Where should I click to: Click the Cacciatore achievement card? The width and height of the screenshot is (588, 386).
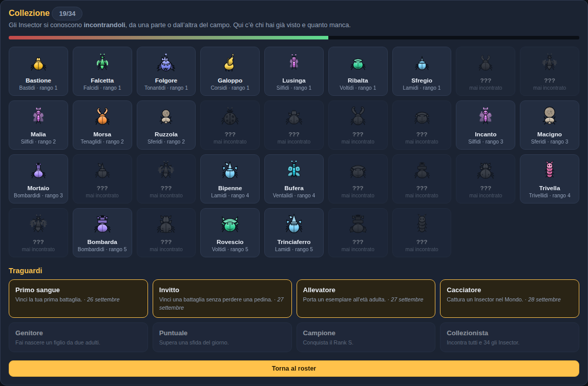pyautogui.click(x=509, y=298)
